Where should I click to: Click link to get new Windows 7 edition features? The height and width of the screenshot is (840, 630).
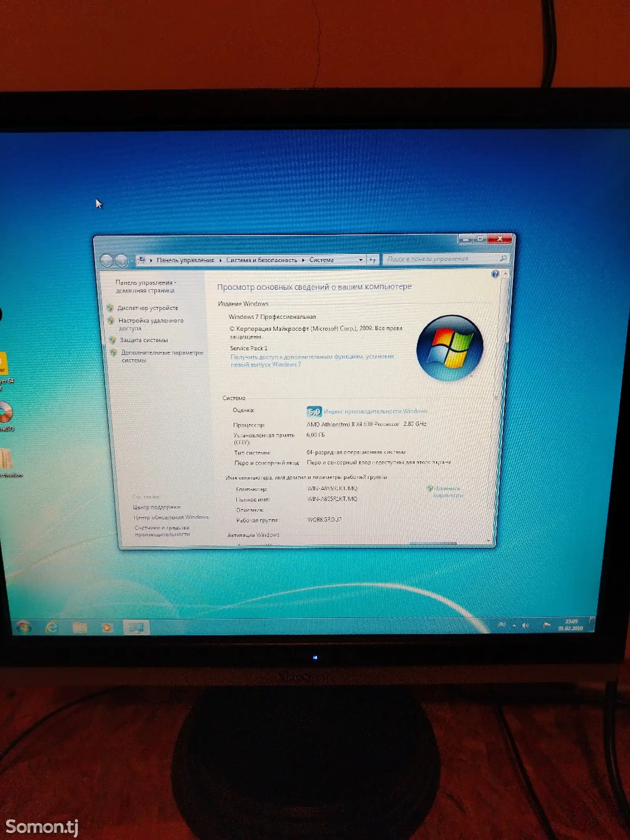[x=312, y=360]
